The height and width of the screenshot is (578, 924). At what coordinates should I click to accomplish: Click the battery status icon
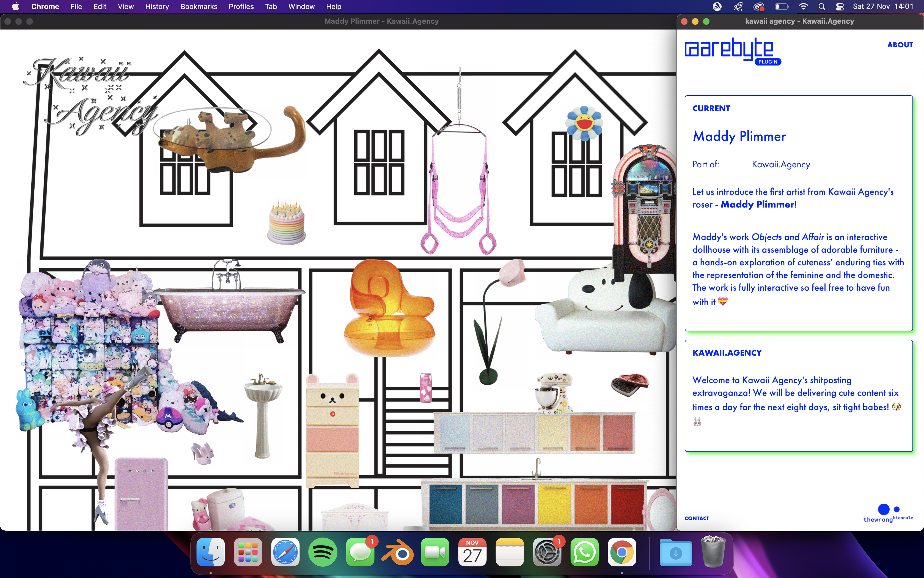click(x=781, y=7)
